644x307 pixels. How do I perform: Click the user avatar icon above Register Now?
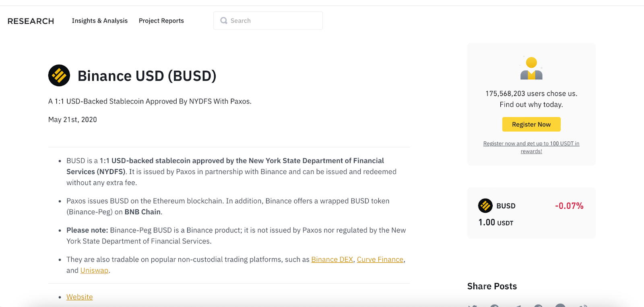531,68
